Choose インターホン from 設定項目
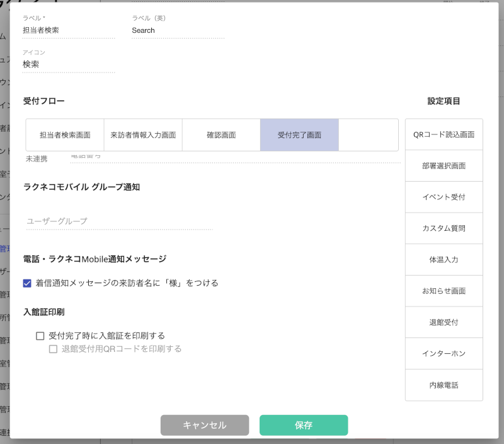504x444 pixels. 444,353
